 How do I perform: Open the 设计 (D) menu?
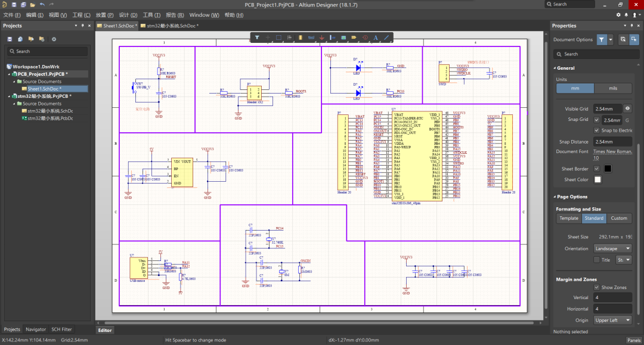[128, 15]
